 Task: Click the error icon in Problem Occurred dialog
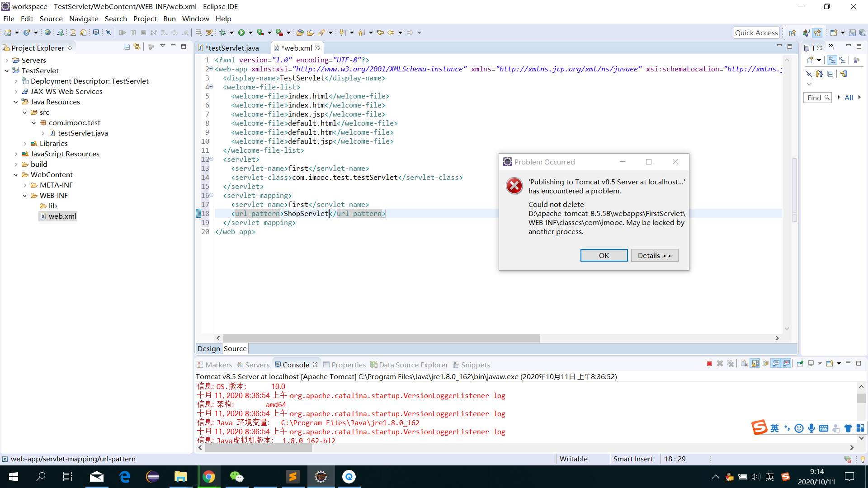pyautogui.click(x=514, y=186)
